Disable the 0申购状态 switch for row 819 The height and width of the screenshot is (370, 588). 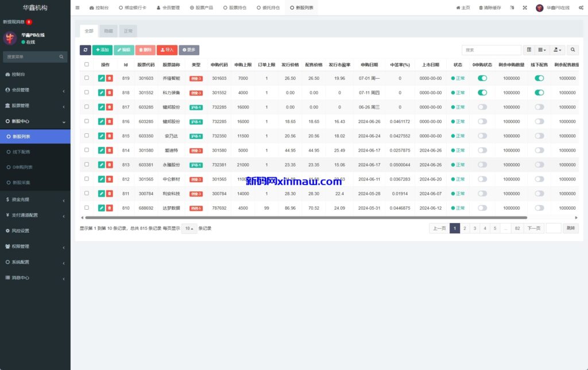click(482, 78)
